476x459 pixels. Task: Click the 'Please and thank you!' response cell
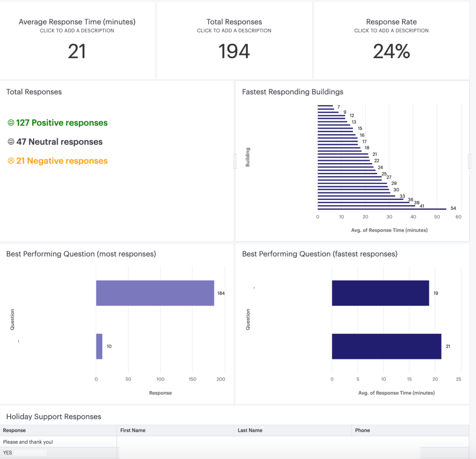click(58, 442)
